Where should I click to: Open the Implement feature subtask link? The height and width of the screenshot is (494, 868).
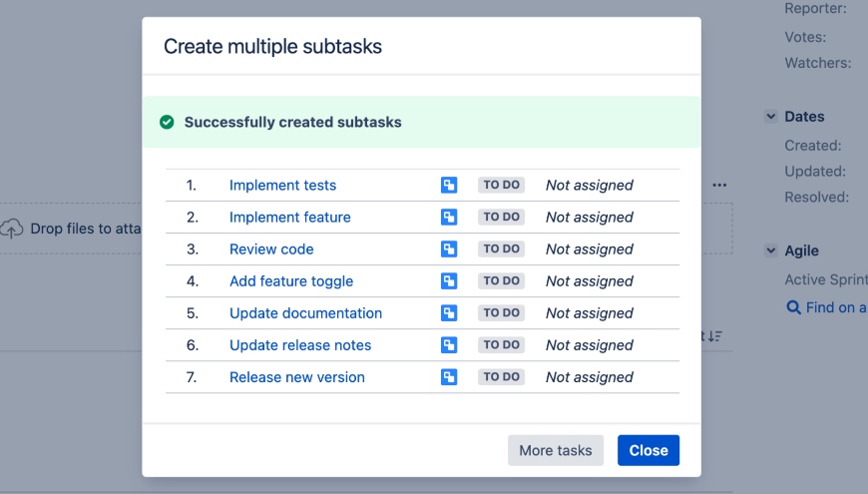pos(289,217)
